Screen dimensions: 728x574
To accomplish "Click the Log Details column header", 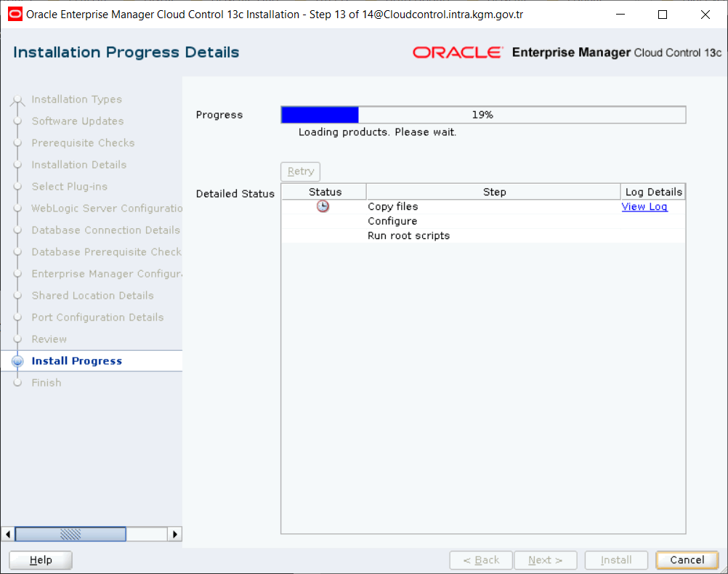I will [x=653, y=192].
